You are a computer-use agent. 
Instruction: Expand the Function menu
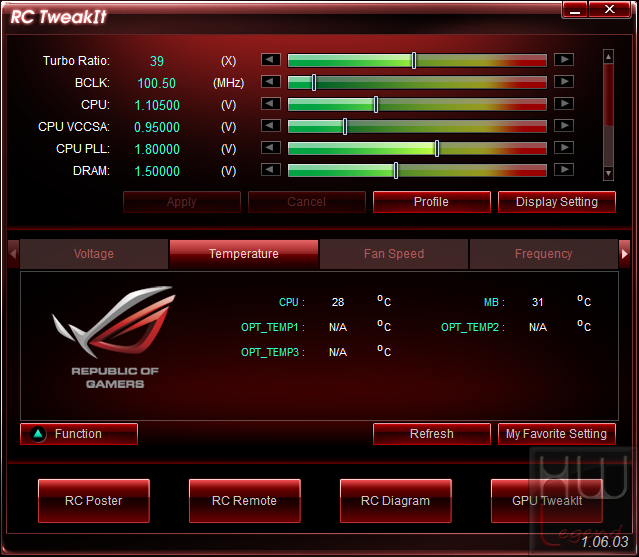click(79, 434)
